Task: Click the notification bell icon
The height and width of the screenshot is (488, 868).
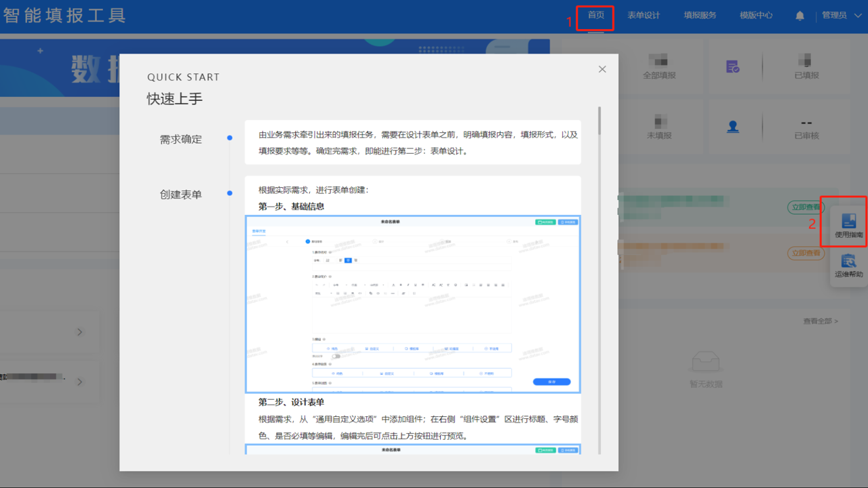Action: coord(800,16)
